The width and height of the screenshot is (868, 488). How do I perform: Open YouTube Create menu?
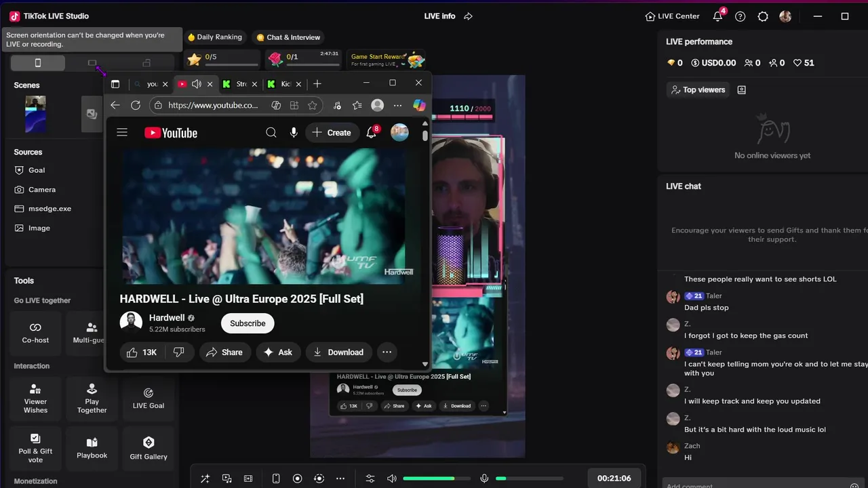pyautogui.click(x=332, y=133)
